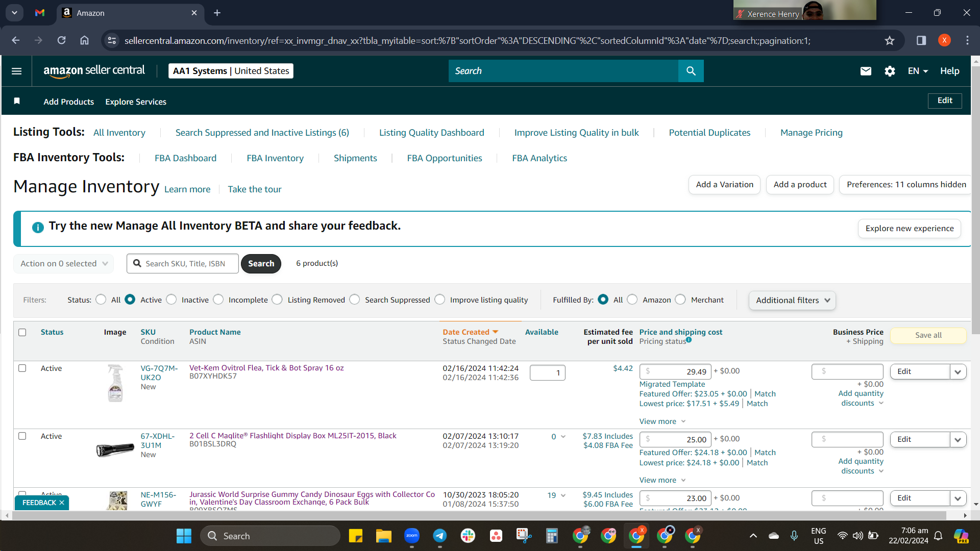The height and width of the screenshot is (551, 980).
Task: Open the settings gear icon
Action: click(890, 71)
